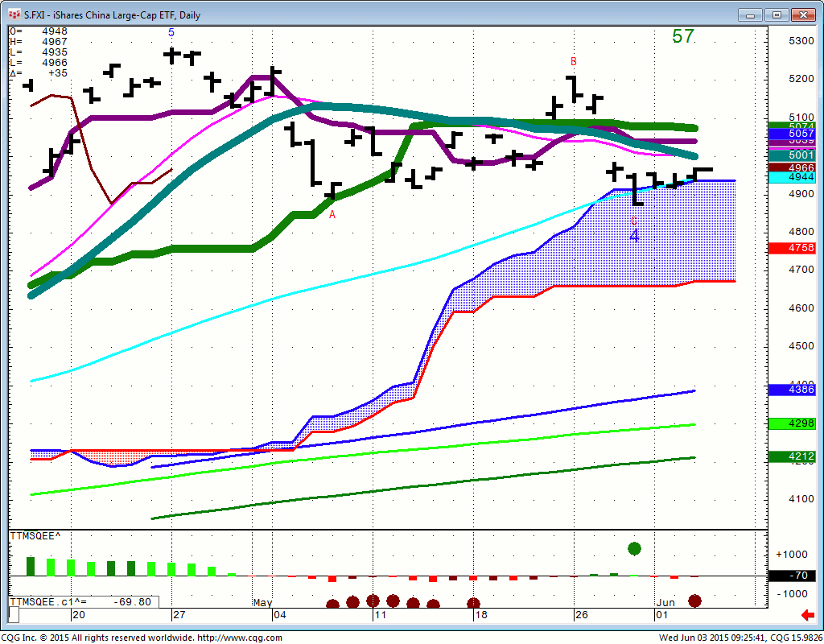Click the TTMSQEE^ study title
The height and width of the screenshot is (644, 824).
[x=35, y=535]
